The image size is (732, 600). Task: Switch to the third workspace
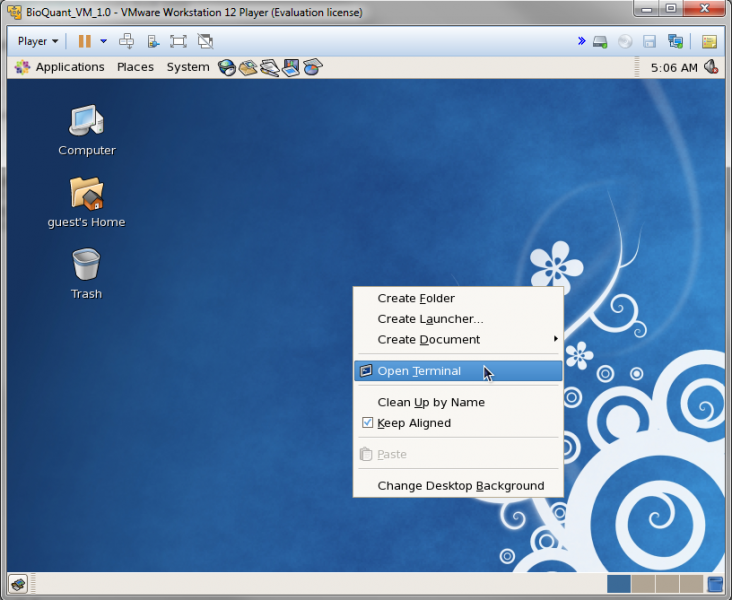[x=668, y=584]
